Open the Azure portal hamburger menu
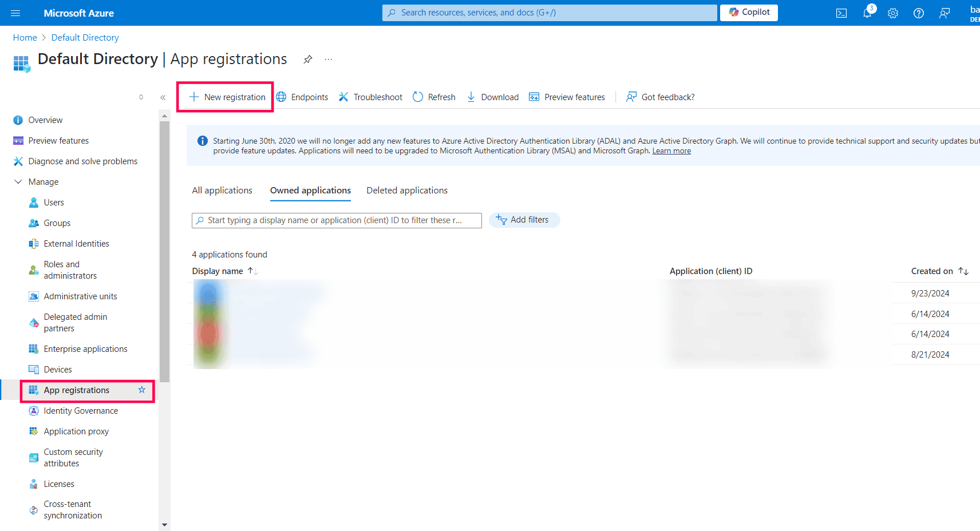Viewport: 980px width, 531px height. tap(15, 13)
